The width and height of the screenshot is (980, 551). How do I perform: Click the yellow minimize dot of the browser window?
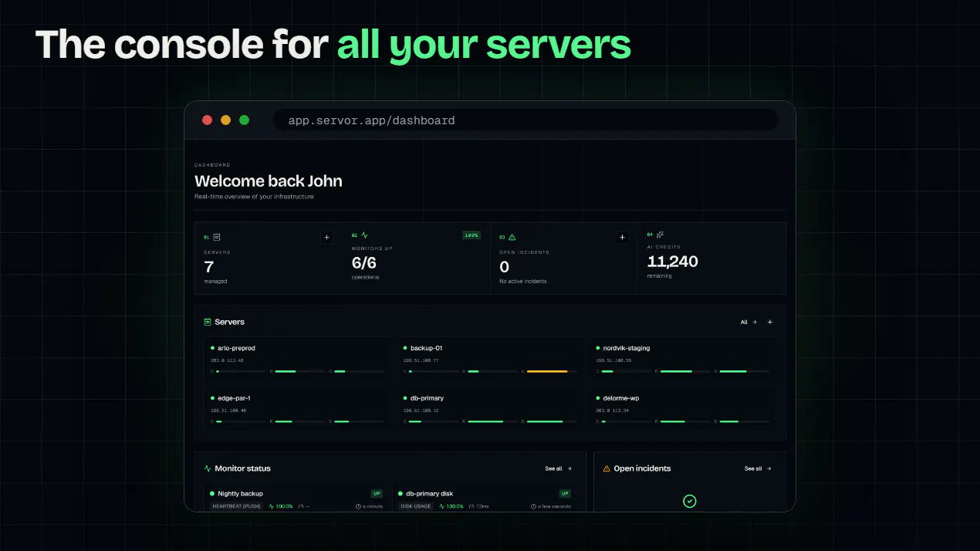[x=225, y=120]
